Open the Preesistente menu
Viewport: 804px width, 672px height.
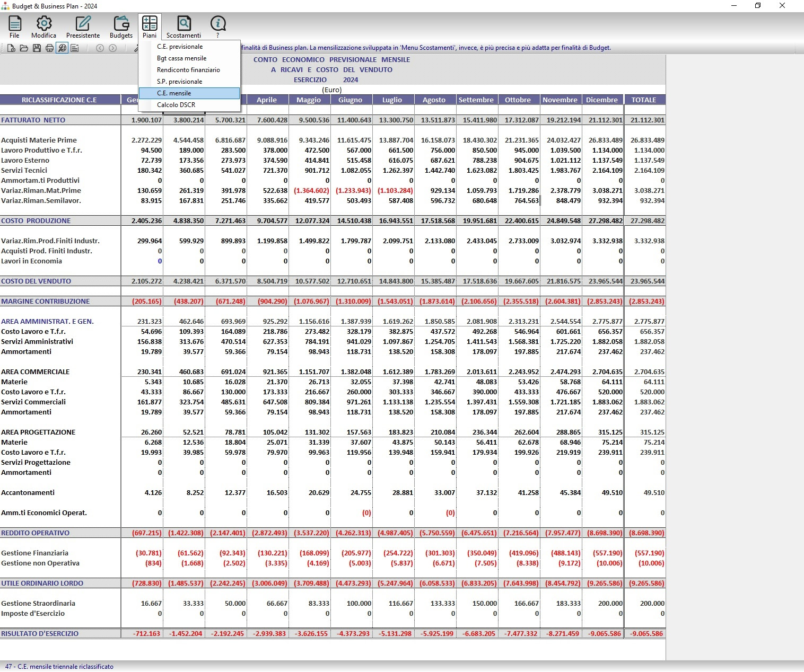click(x=83, y=27)
